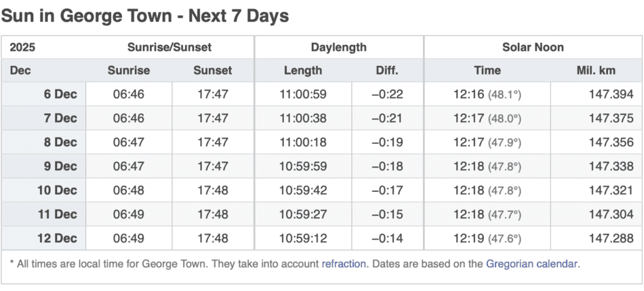644x291 pixels.
Task: Select the 8 Dec row label
Action: pos(60,142)
